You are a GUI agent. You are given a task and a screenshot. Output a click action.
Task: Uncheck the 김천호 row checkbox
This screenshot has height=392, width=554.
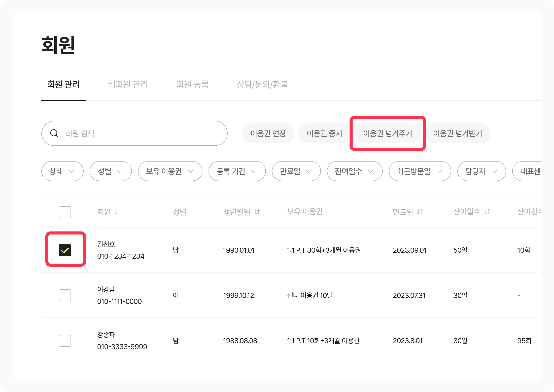coord(65,250)
